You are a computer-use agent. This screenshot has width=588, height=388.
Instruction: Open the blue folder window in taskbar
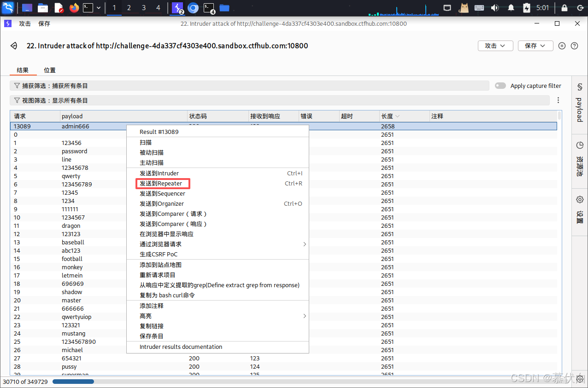pos(224,8)
